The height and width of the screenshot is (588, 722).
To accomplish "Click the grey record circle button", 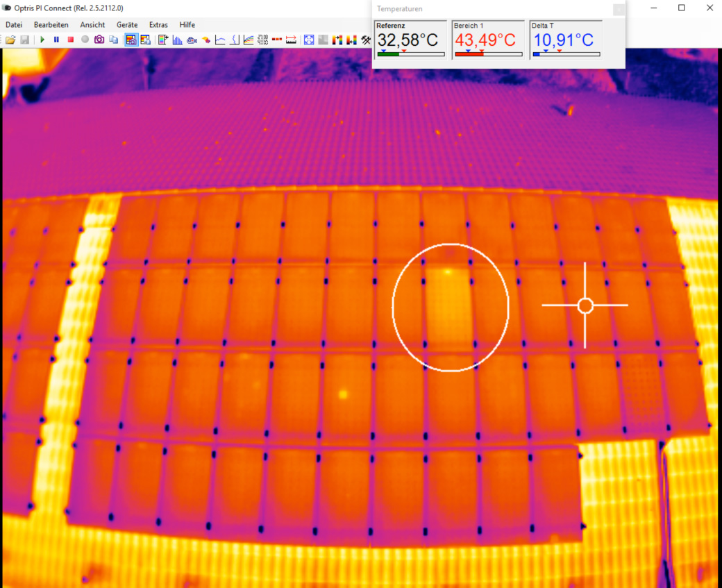I will pyautogui.click(x=85, y=40).
